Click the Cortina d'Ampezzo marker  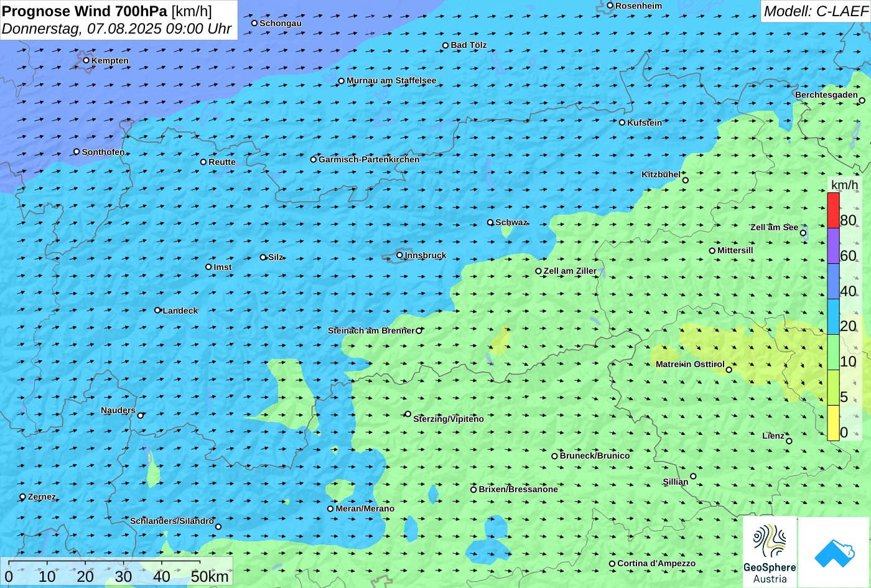click(612, 564)
